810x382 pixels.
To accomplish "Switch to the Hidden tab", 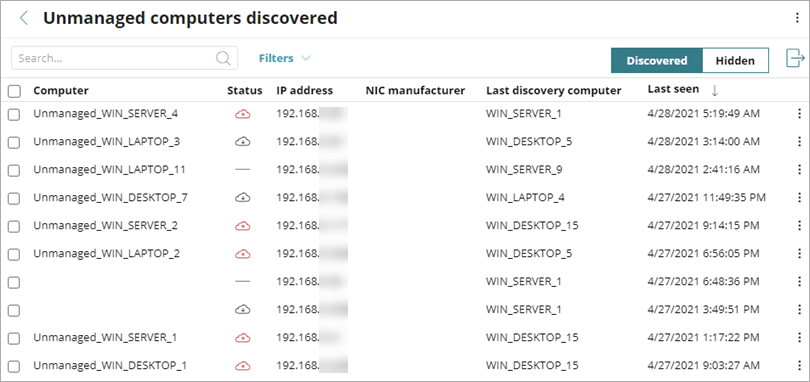I will pyautogui.click(x=735, y=60).
